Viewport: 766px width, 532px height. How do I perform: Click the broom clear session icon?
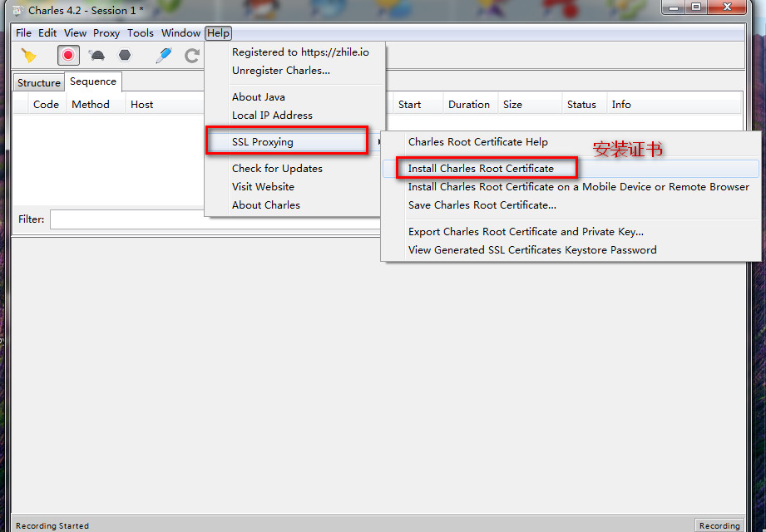(x=29, y=55)
